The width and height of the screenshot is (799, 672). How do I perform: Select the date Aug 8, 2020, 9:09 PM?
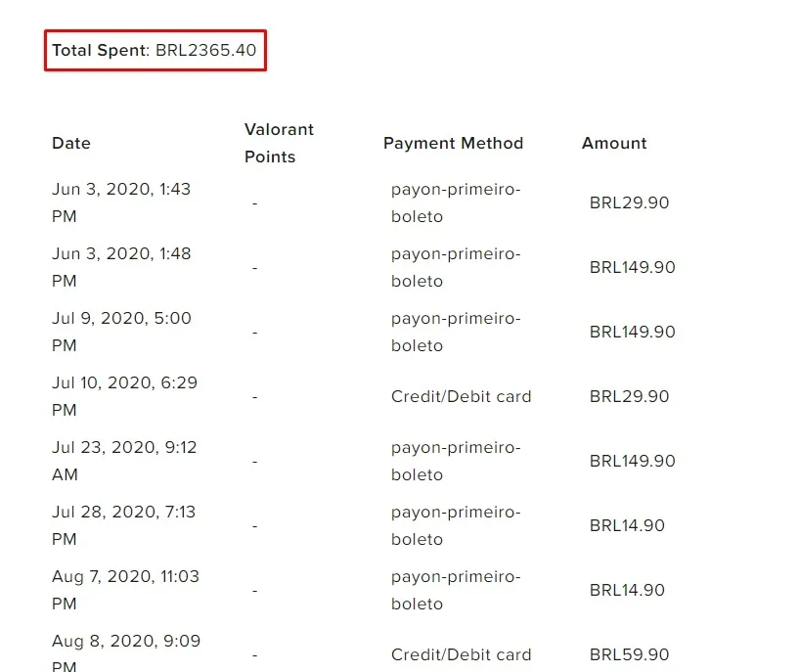tap(126, 654)
